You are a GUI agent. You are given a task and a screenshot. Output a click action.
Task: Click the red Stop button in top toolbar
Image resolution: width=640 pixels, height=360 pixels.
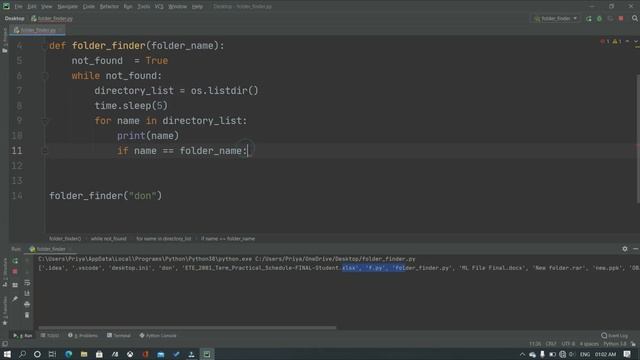tap(621, 18)
